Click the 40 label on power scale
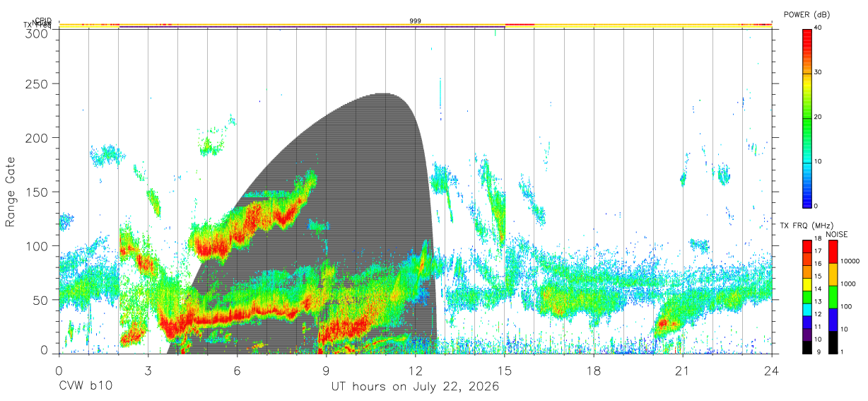Image resolution: width=868 pixels, height=401 pixels. (x=818, y=27)
